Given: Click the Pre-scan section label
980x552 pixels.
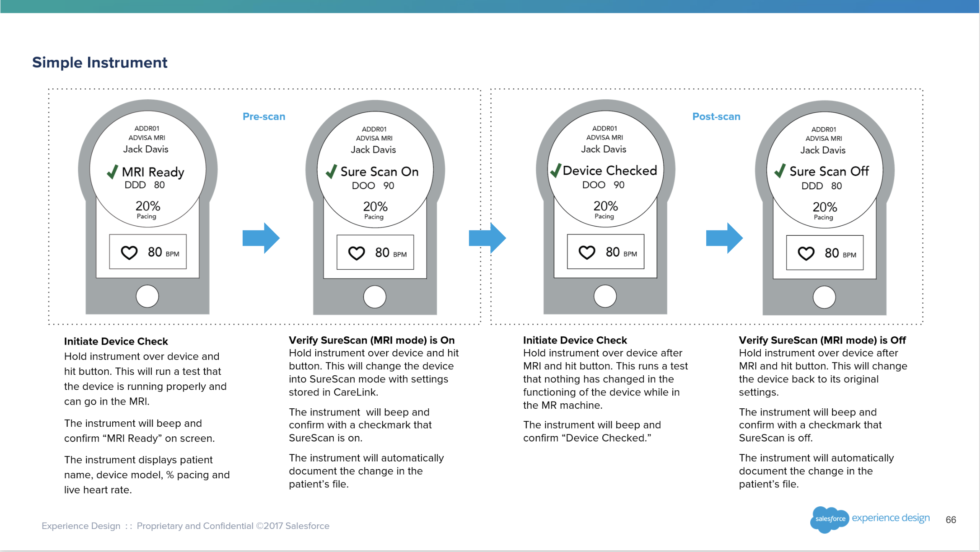Looking at the screenshot, I should point(264,116).
